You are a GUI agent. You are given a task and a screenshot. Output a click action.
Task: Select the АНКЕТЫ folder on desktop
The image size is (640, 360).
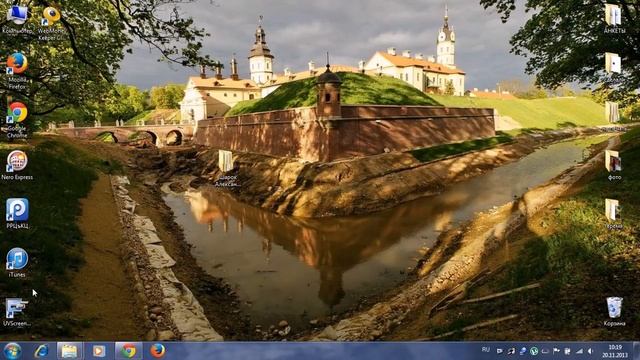pyautogui.click(x=614, y=19)
